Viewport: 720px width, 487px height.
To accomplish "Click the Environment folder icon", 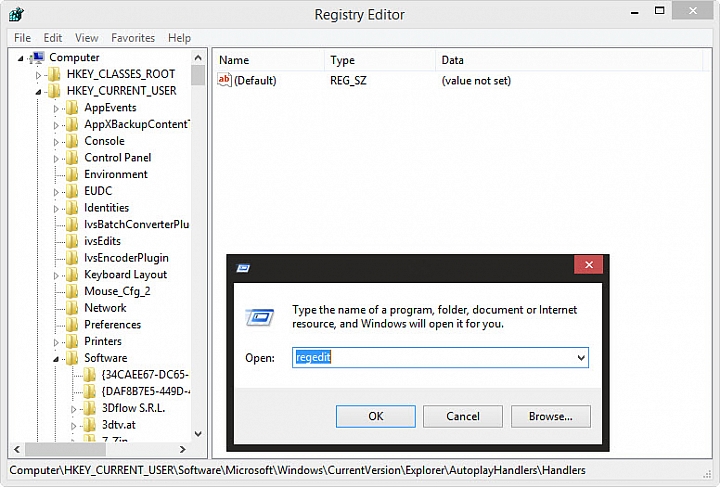I will pyautogui.click(x=72, y=174).
